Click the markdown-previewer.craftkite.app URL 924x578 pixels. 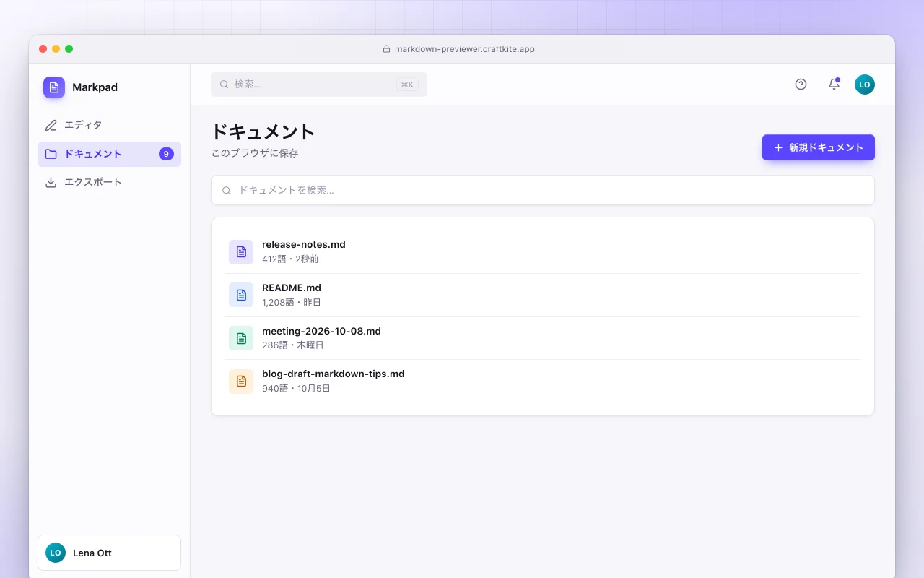click(x=465, y=49)
